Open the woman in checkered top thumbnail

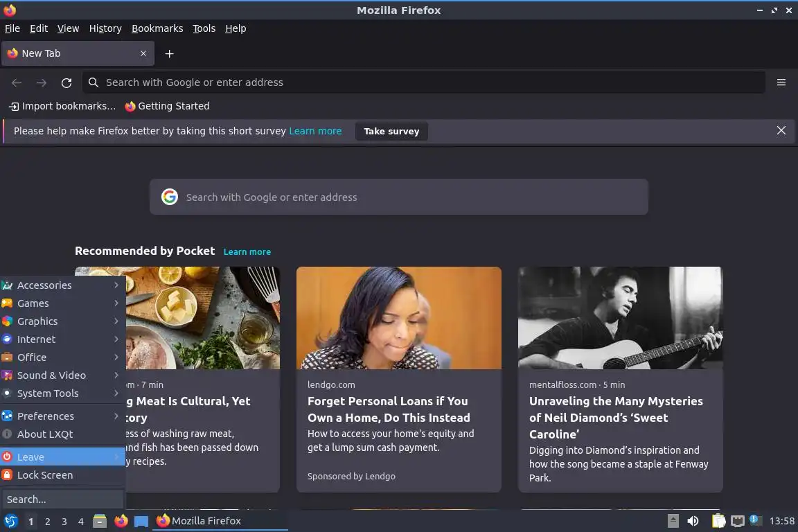coord(398,318)
